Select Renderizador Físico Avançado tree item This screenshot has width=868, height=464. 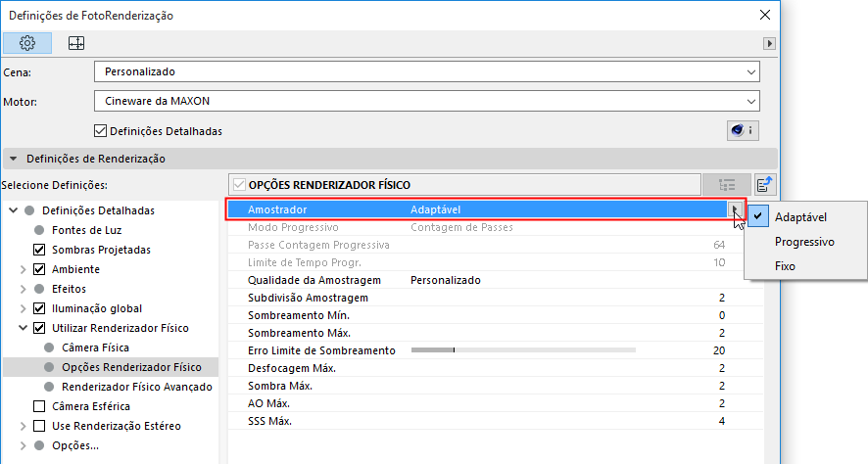coord(137,387)
